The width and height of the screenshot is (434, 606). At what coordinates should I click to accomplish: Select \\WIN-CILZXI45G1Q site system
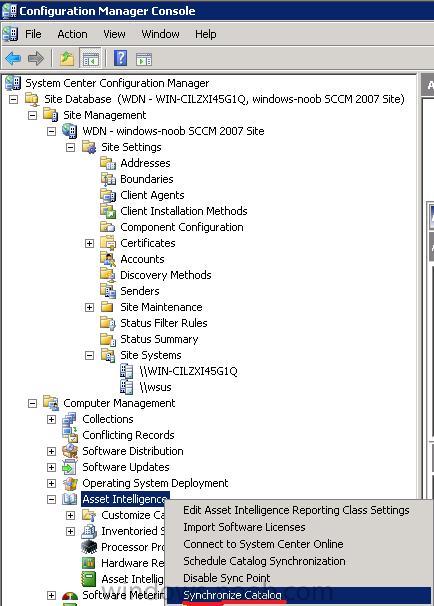(x=188, y=371)
